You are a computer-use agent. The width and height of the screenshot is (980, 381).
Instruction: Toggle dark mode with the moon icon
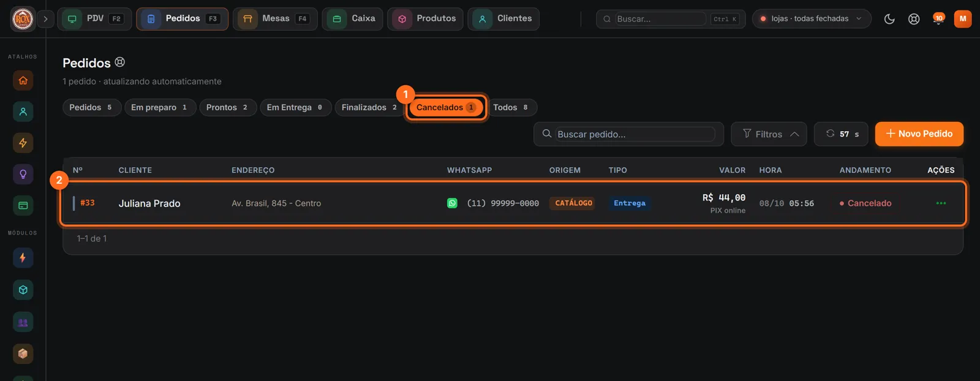[x=889, y=19]
